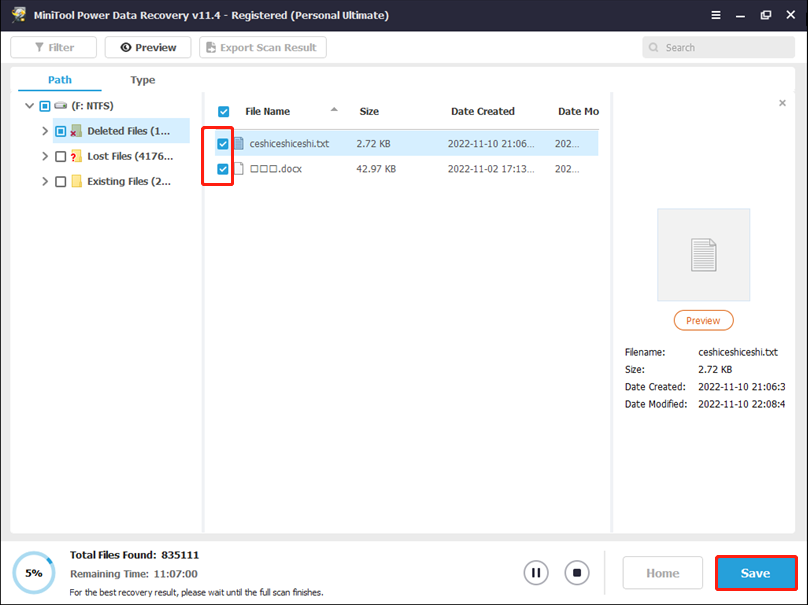The image size is (808, 605).
Task: Click the Existing Files folder icon
Action: click(x=76, y=181)
